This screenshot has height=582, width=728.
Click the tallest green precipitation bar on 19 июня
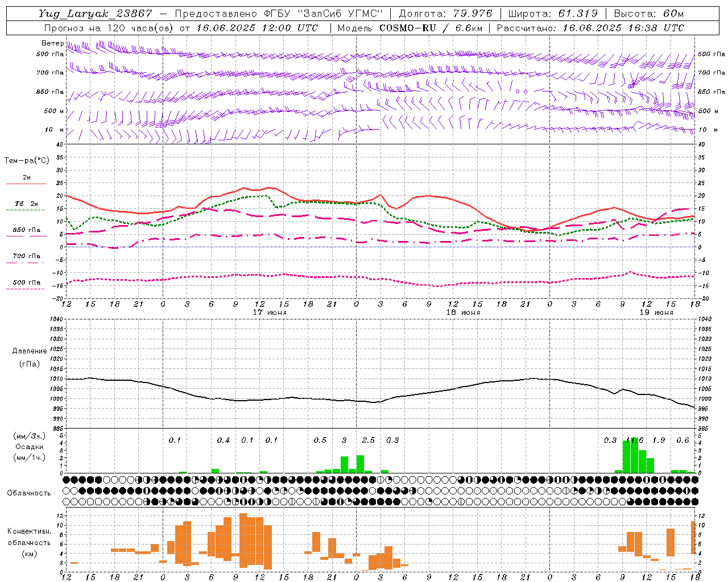click(x=634, y=455)
